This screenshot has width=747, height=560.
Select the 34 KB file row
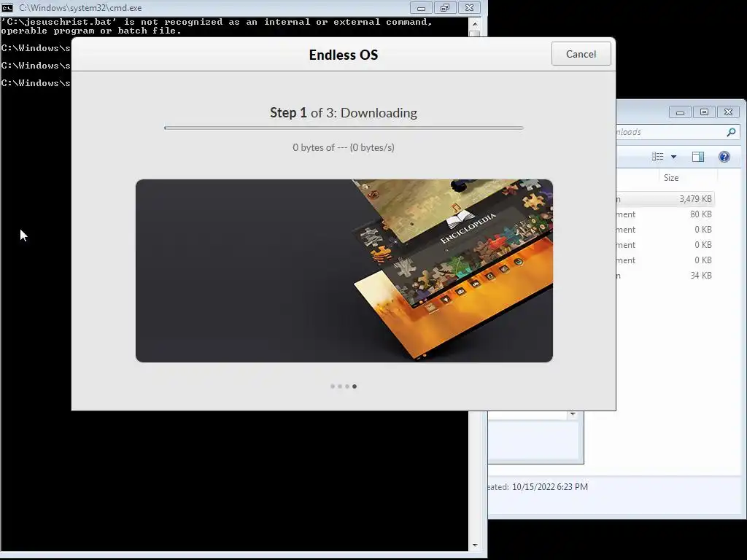click(665, 275)
